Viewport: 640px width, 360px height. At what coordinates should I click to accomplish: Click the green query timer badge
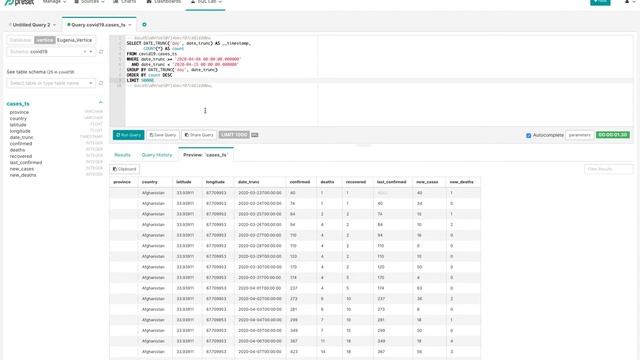613,135
